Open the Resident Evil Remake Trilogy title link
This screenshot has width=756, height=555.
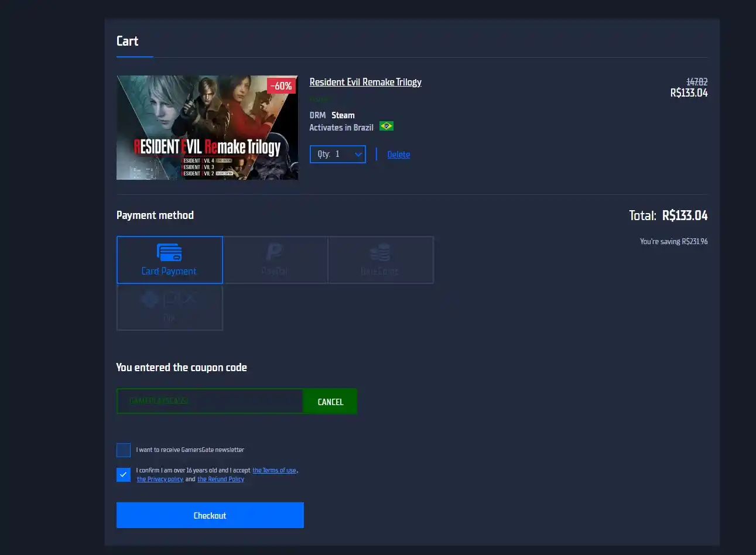[365, 82]
